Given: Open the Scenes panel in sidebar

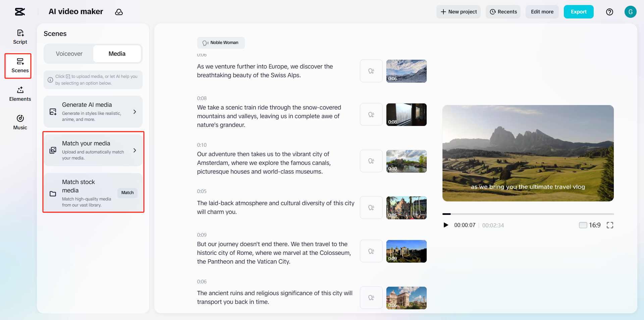Looking at the screenshot, I should (x=20, y=66).
